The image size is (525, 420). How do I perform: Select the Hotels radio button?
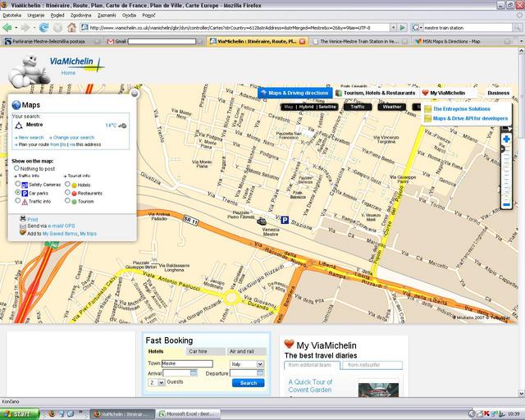67,184
